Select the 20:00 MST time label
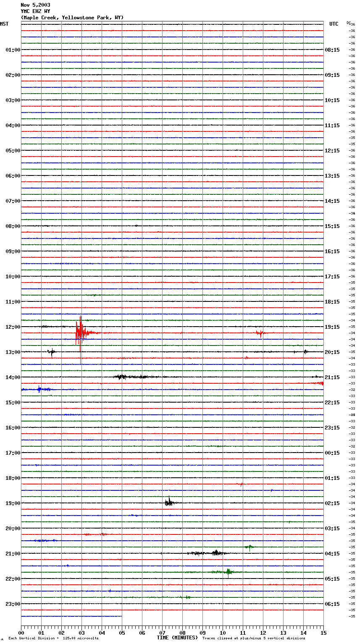The height and width of the screenshot is (644, 357). (13, 529)
